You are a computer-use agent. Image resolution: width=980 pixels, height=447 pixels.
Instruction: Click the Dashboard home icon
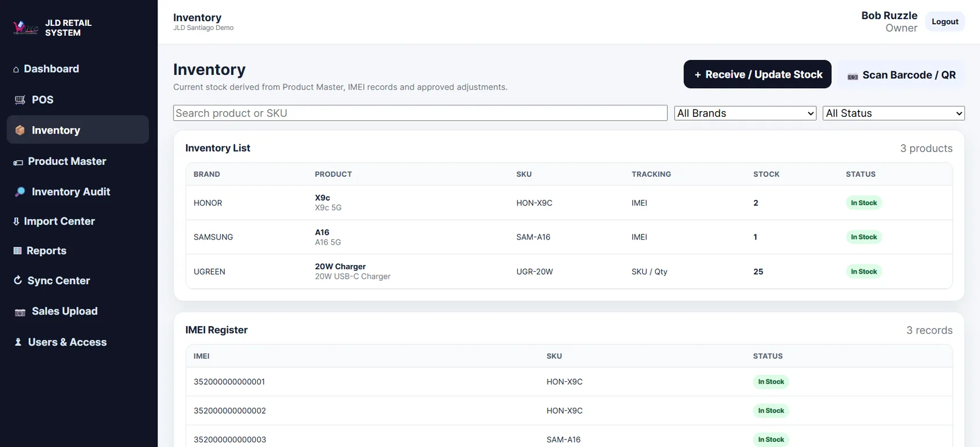(16, 69)
